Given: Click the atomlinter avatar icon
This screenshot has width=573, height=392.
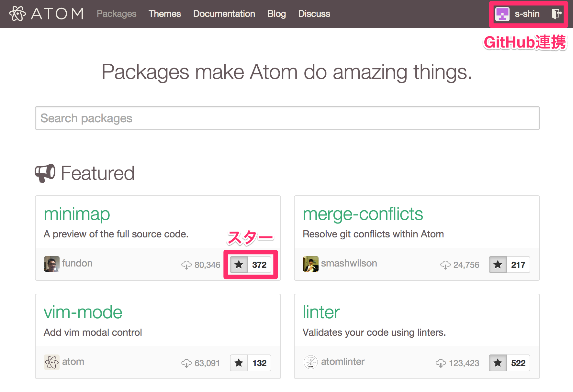Looking at the screenshot, I should click(x=310, y=362).
